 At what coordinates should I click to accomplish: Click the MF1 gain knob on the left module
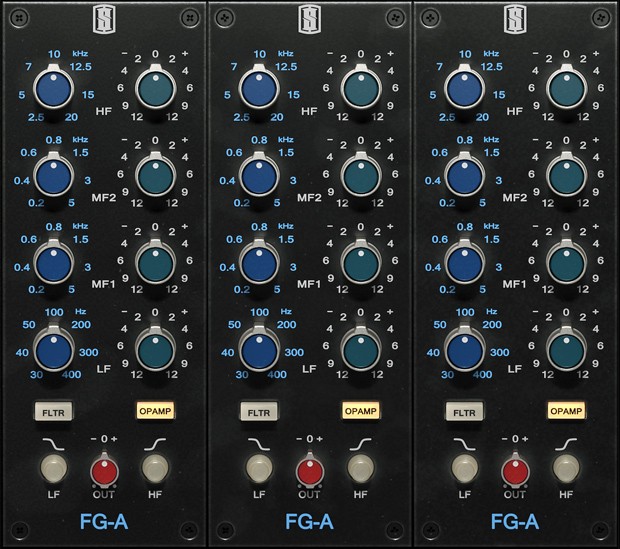155,262
